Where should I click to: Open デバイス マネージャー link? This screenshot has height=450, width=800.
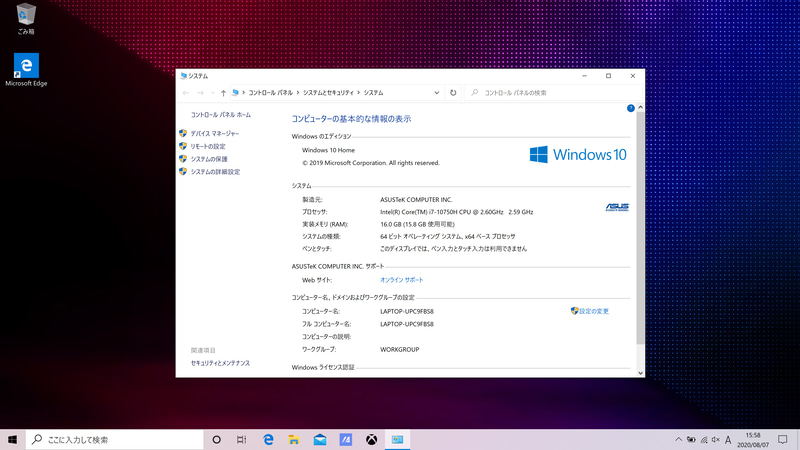tap(215, 134)
